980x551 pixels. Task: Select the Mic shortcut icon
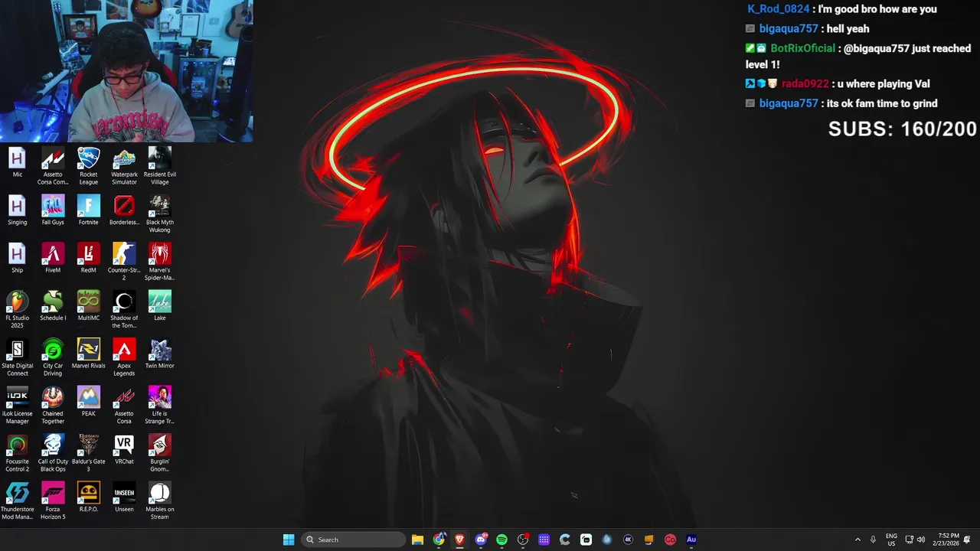(17, 162)
